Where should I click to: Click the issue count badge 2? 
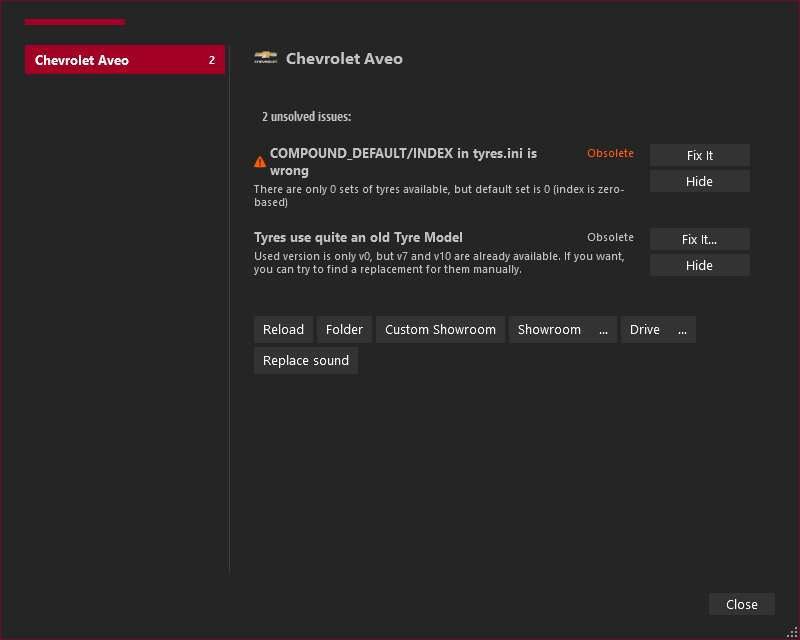click(x=212, y=60)
